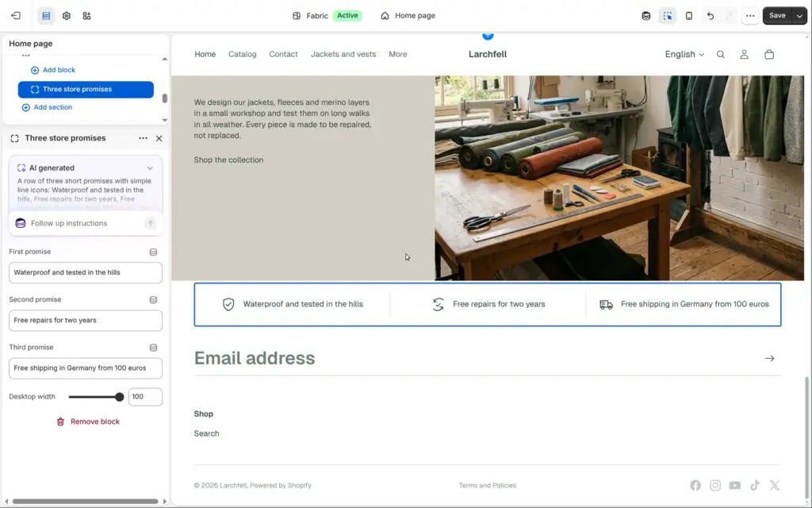This screenshot has width=812, height=508.
Task: Click the footer Search link
Action: coord(206,434)
